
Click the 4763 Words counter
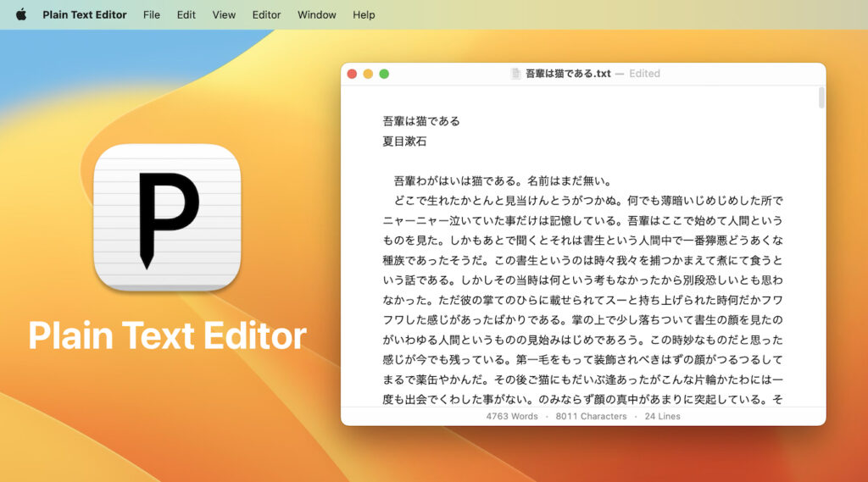click(x=512, y=416)
